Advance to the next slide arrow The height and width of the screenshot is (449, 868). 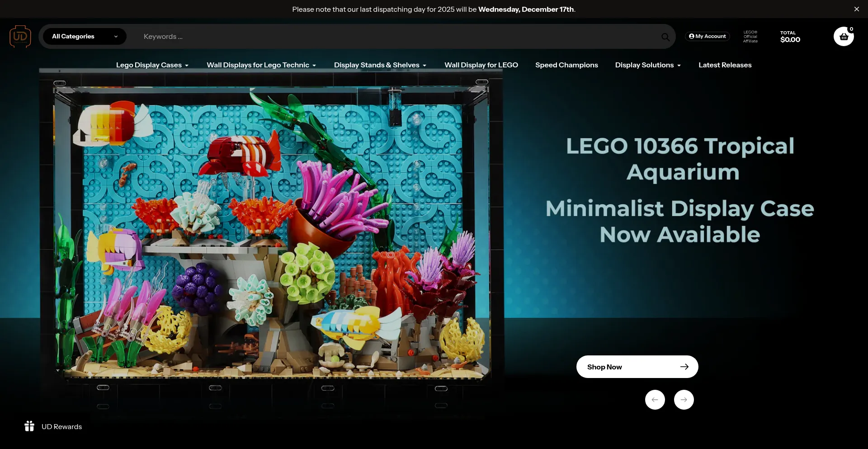(684, 400)
